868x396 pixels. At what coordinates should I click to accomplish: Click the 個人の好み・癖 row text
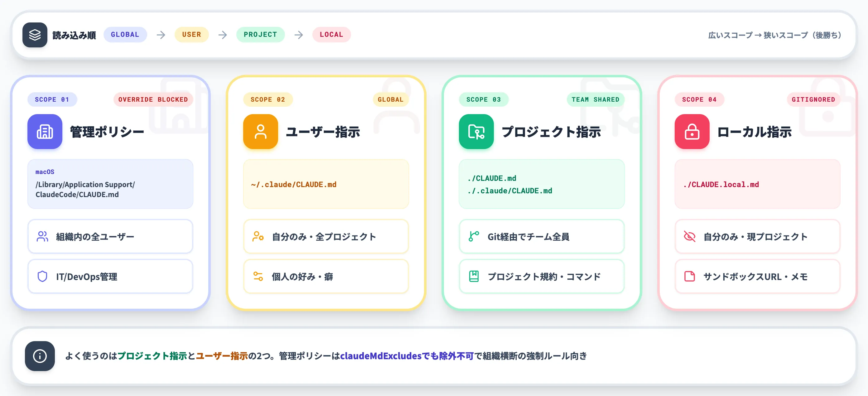[302, 277]
